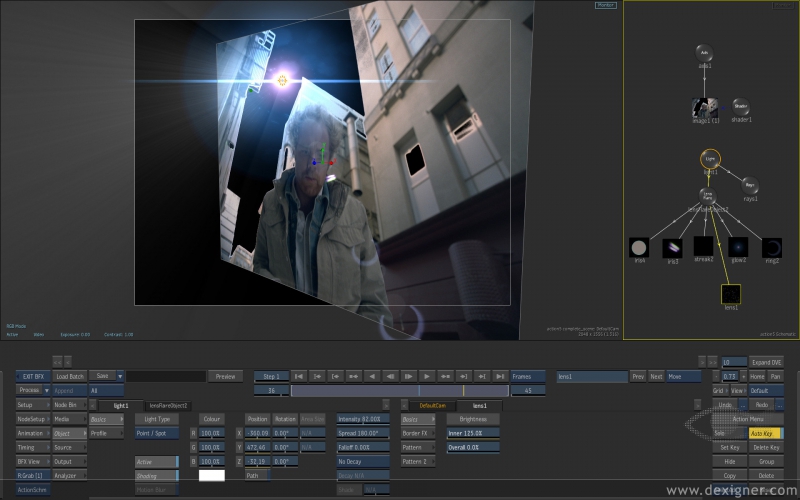800x500 pixels.
Task: Step back one frame
Action: click(x=390, y=377)
